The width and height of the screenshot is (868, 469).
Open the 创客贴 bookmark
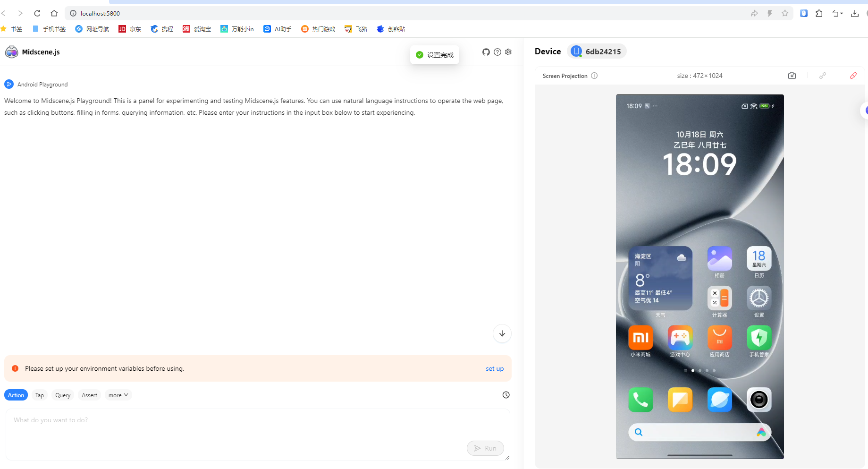pos(391,29)
